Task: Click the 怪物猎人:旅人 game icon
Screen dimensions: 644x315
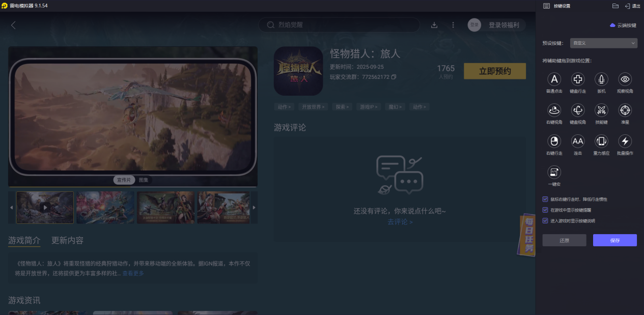Action: pyautogui.click(x=298, y=71)
